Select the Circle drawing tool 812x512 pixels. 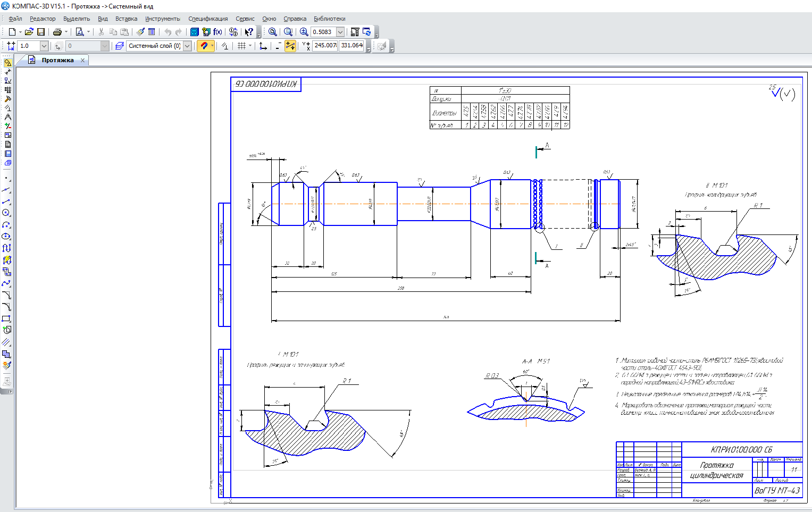[6, 213]
